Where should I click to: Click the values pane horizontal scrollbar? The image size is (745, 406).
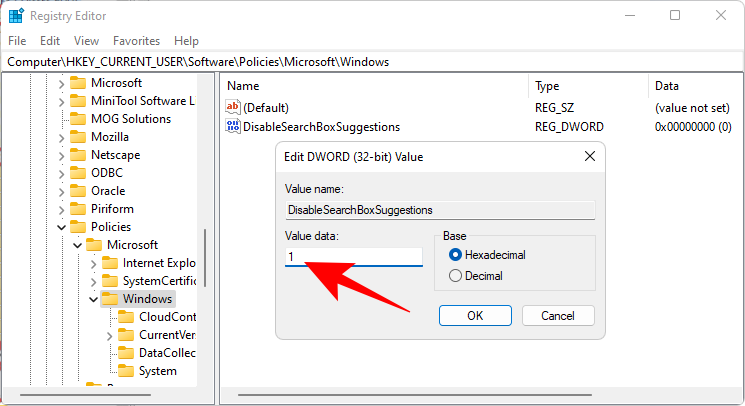pyautogui.click(x=414, y=395)
